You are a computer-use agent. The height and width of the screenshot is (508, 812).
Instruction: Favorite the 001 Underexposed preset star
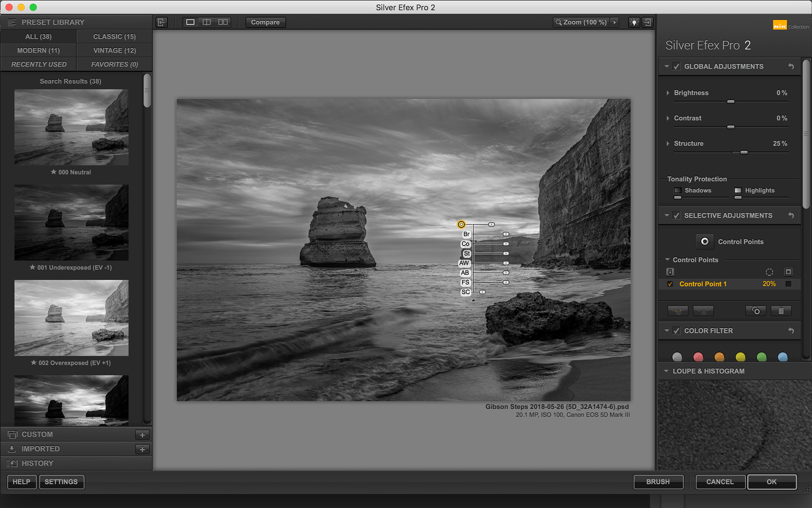click(32, 267)
